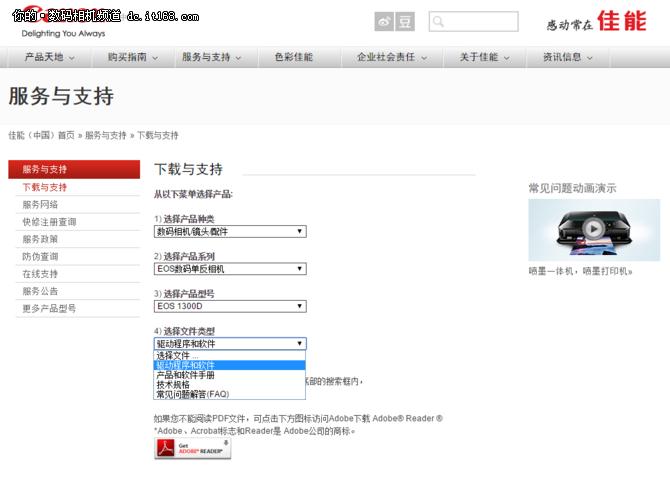Open the 资讯信息 menu

(567, 57)
